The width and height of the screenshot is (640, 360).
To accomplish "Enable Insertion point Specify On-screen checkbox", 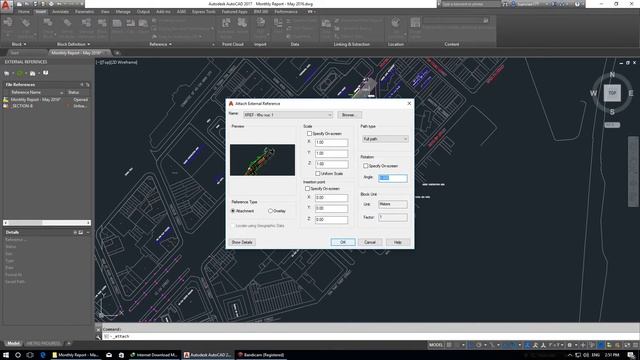I will (x=307, y=189).
